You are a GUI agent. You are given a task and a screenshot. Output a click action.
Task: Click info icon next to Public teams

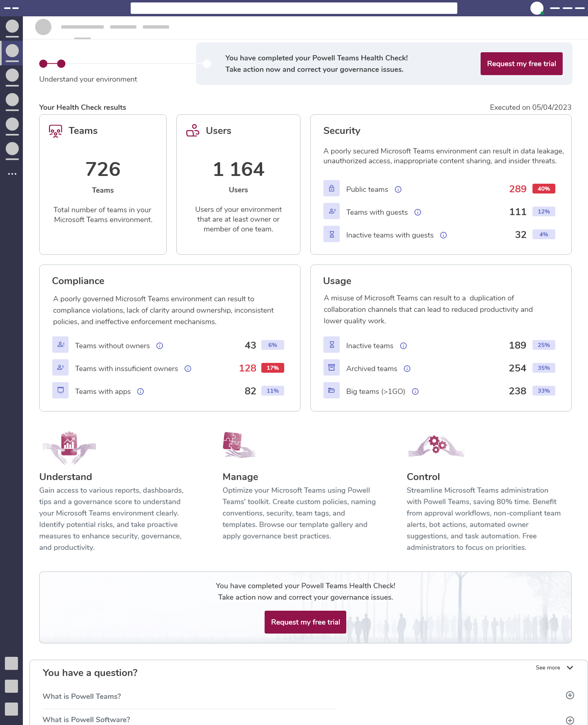[x=398, y=189]
